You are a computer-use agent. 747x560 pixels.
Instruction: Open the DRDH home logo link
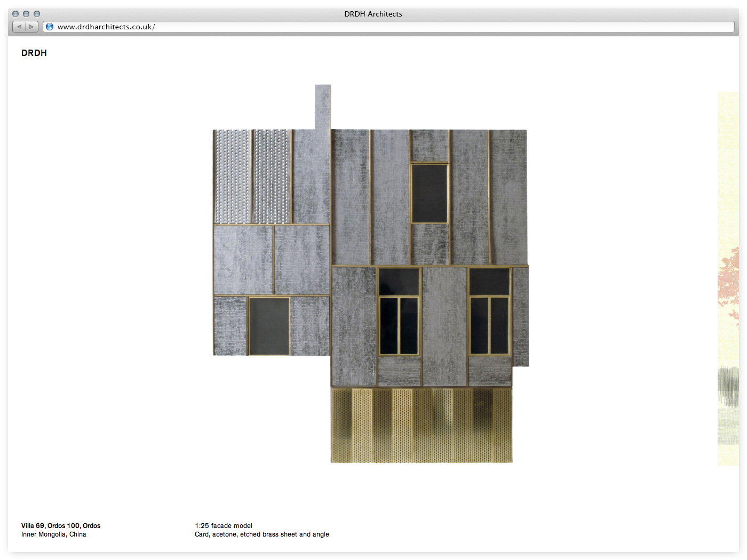point(34,53)
